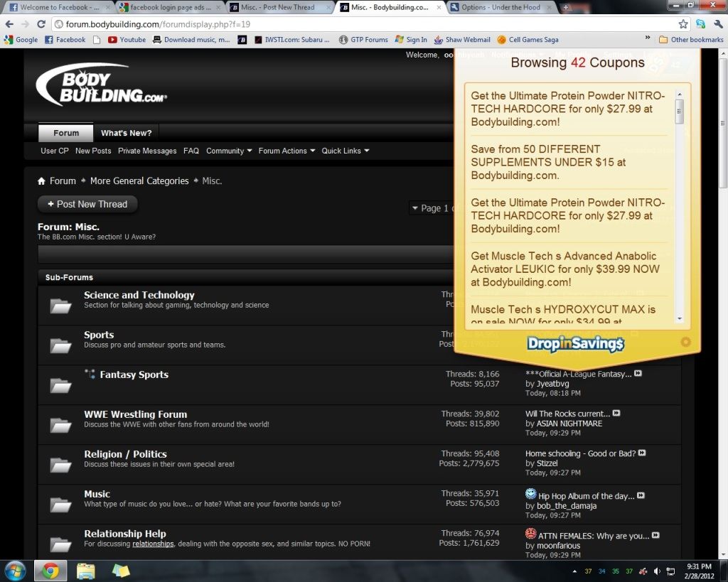Expand the Community dropdown menu
This screenshot has width=728, height=582.
(230, 151)
